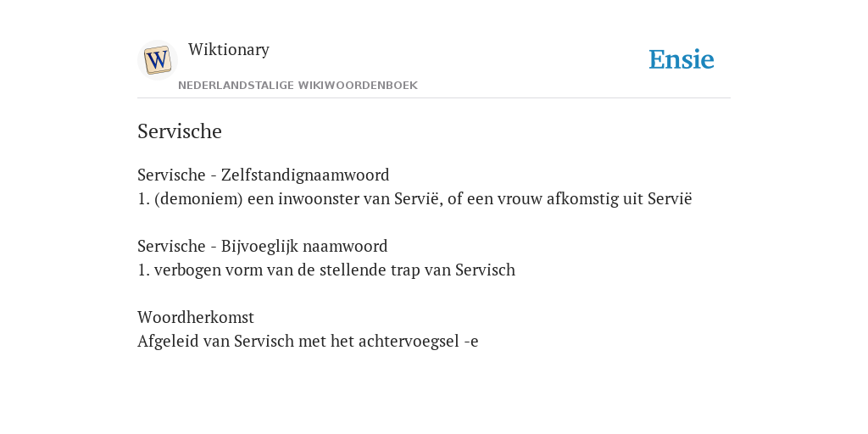Click Servisch in the Afgeleid van line

(264, 341)
